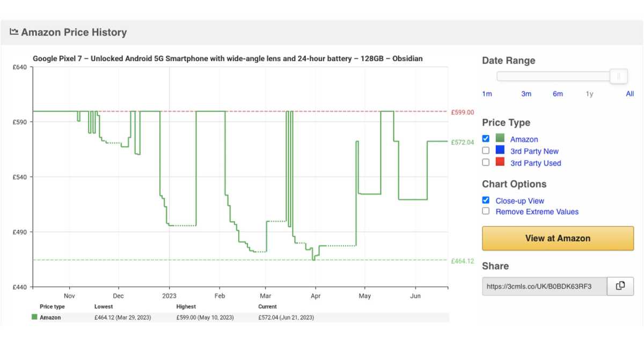Click the red 3rd Party Used swatch
The width and height of the screenshot is (644, 362).
click(x=500, y=162)
